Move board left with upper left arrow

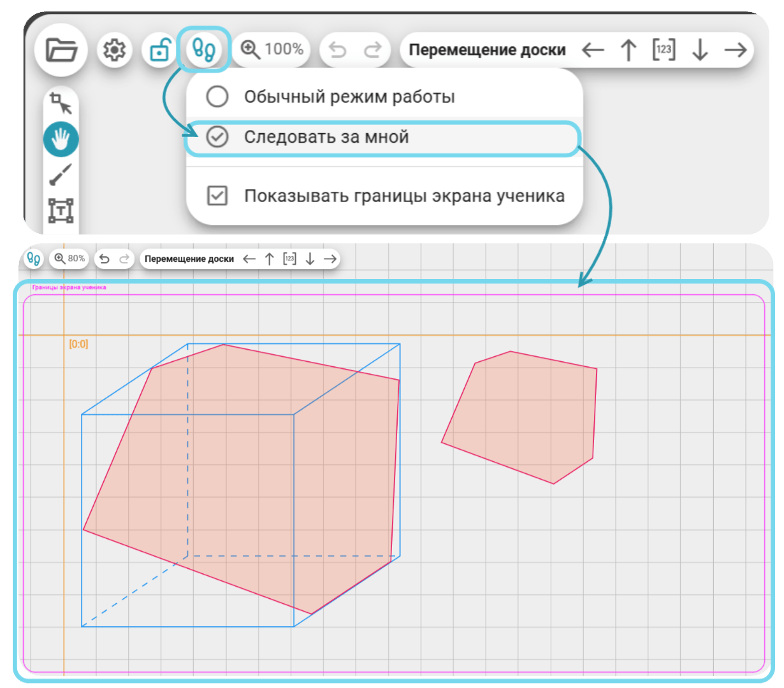(593, 50)
